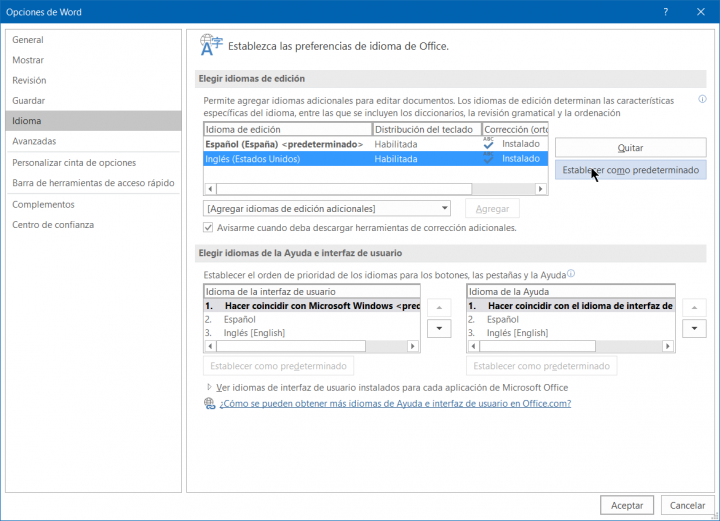This screenshot has width=720, height=521.
Task: Click the language preferences A icon
Action: [x=211, y=45]
